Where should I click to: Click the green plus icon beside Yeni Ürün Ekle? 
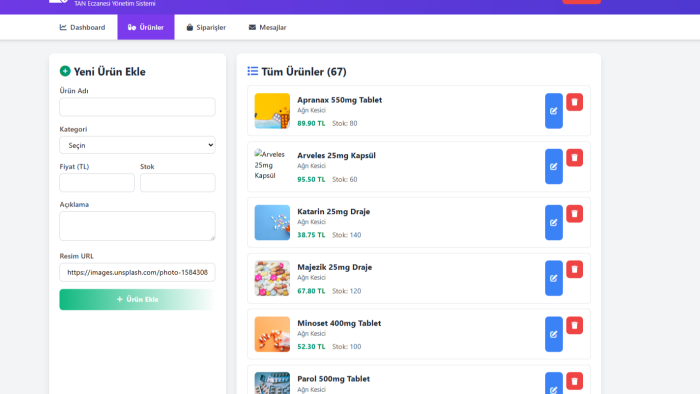pyautogui.click(x=65, y=71)
